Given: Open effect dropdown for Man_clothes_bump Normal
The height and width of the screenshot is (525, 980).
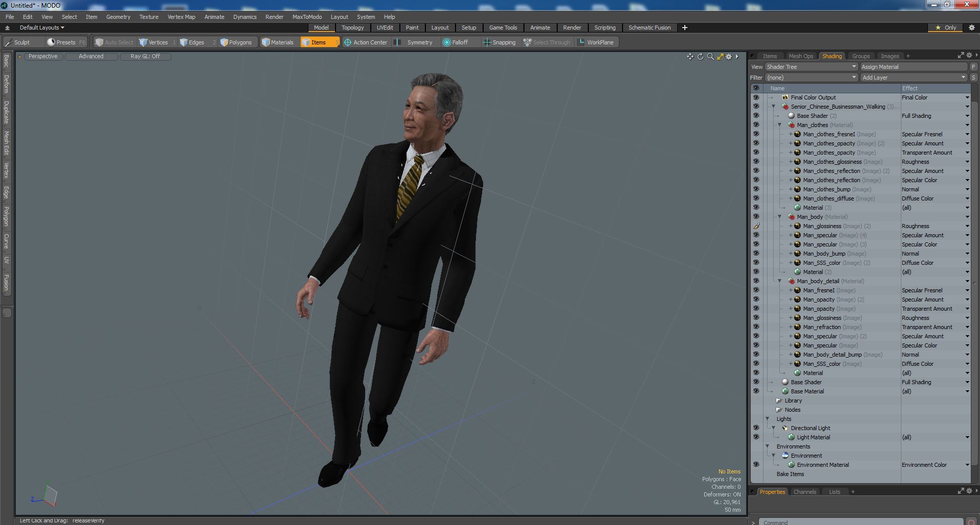Looking at the screenshot, I should coord(967,190).
